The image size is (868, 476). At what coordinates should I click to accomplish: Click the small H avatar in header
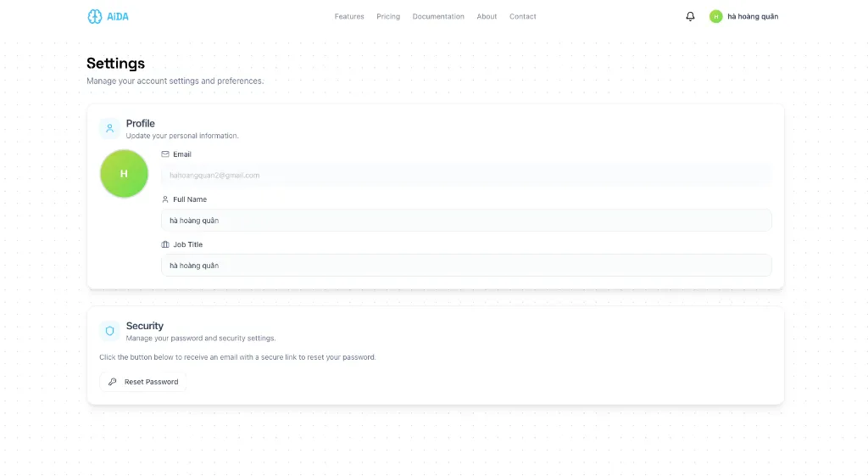tap(715, 17)
